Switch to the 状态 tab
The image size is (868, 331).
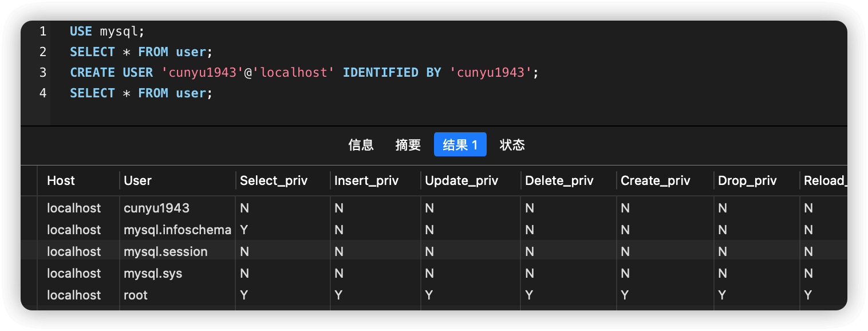tap(512, 145)
